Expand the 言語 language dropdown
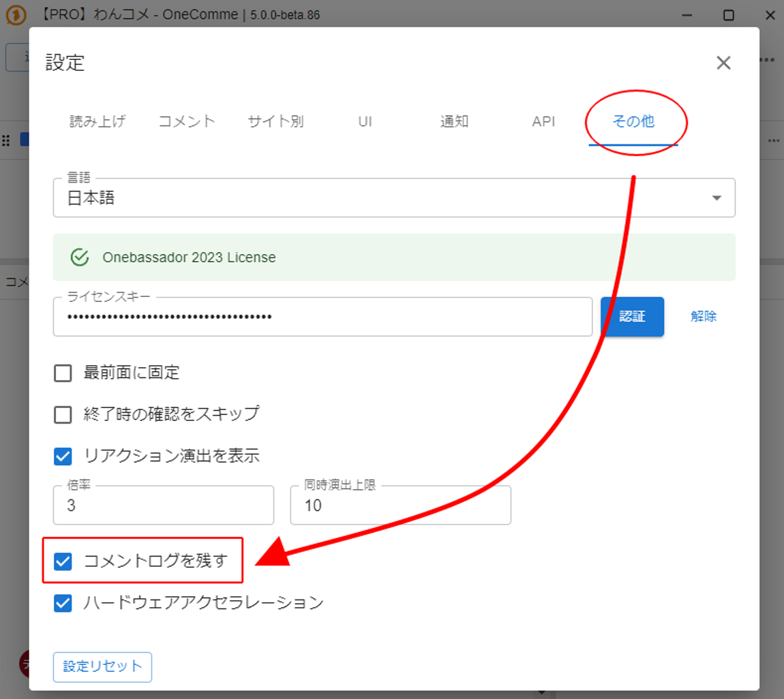Viewport: 784px width, 699px height. coord(716,198)
